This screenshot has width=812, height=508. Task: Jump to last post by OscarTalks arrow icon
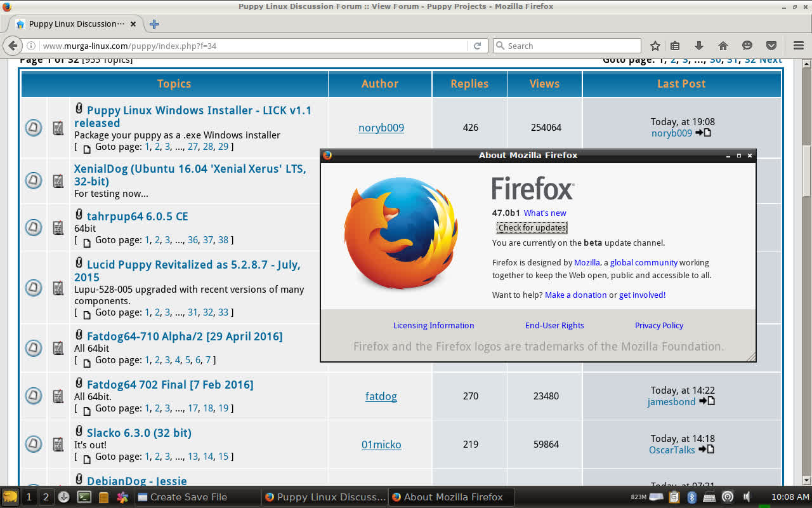[706, 450]
